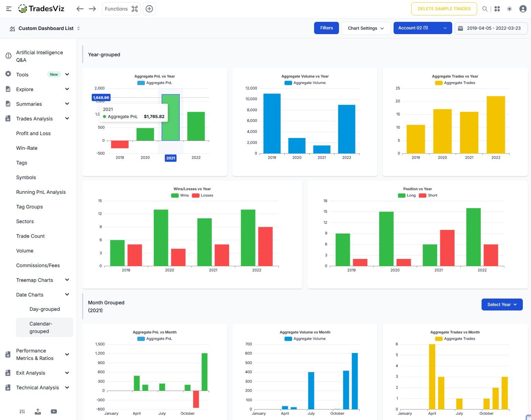Open Win-Rate menu item
The height and width of the screenshot is (420, 531).
coord(27,148)
